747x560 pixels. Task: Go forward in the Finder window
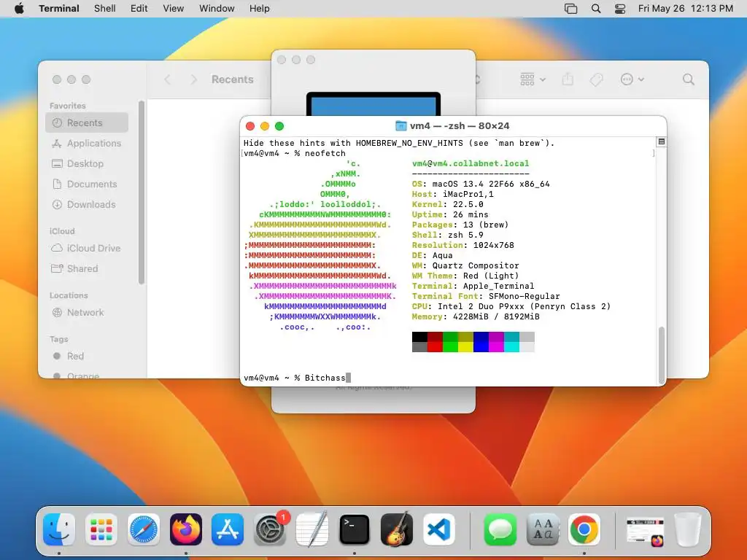pyautogui.click(x=193, y=79)
